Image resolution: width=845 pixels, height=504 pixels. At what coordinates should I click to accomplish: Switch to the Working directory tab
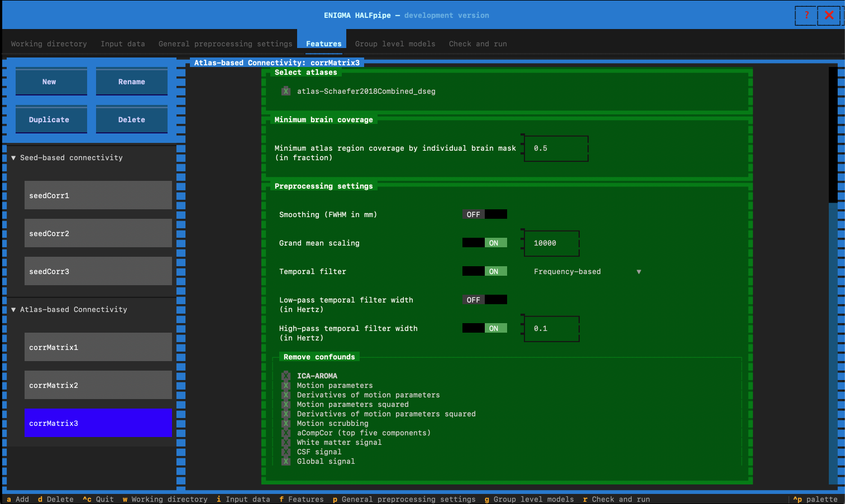pos(49,44)
